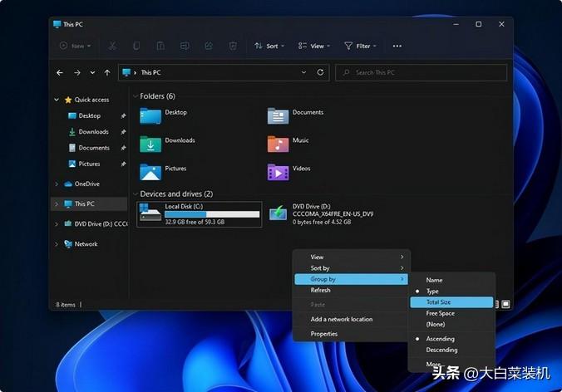Click the large icons view button in status bar

point(505,304)
